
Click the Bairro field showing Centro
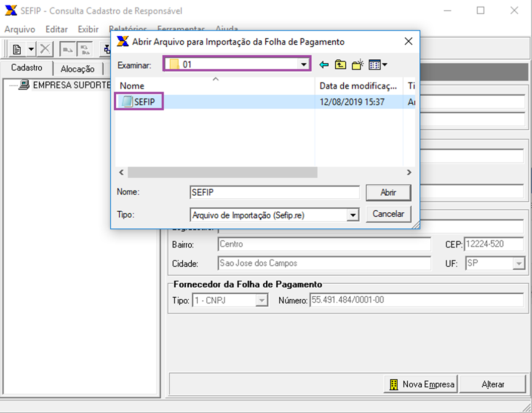click(x=324, y=244)
